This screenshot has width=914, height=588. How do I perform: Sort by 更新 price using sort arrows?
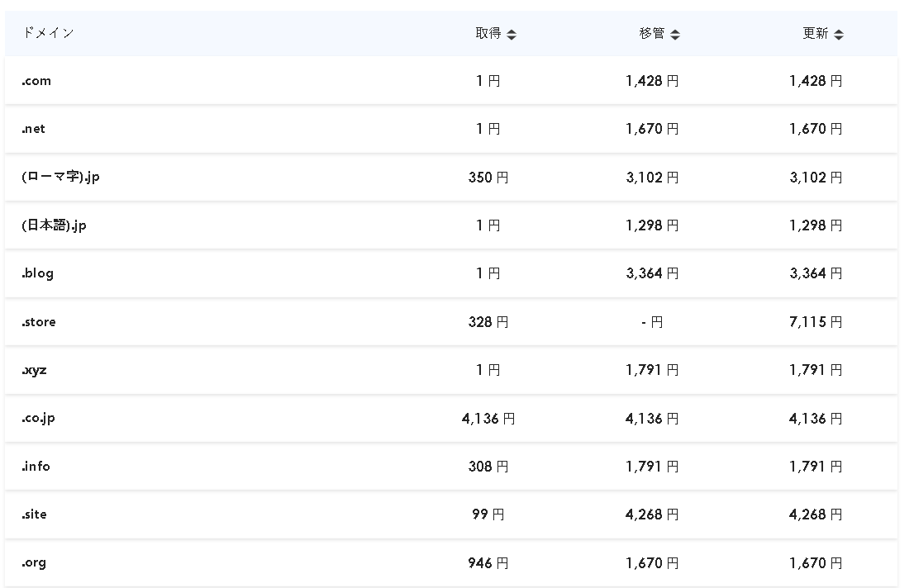pos(839,35)
